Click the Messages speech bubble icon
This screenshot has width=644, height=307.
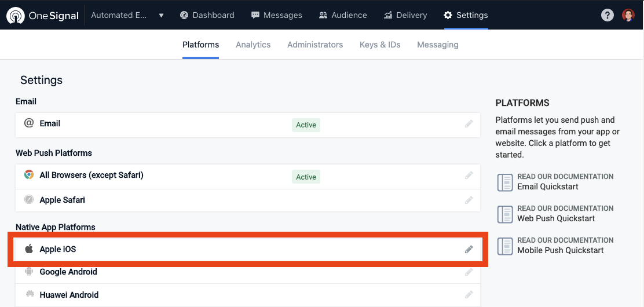[x=255, y=15]
